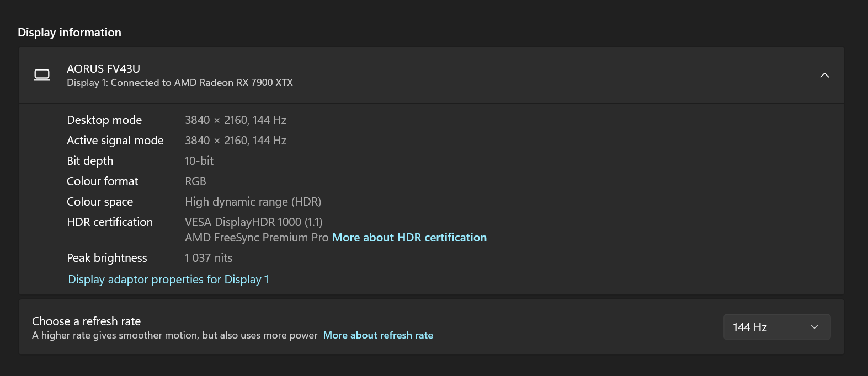Click the High dynamic range (HDR) value
Screen dimensions: 868x376
click(253, 202)
